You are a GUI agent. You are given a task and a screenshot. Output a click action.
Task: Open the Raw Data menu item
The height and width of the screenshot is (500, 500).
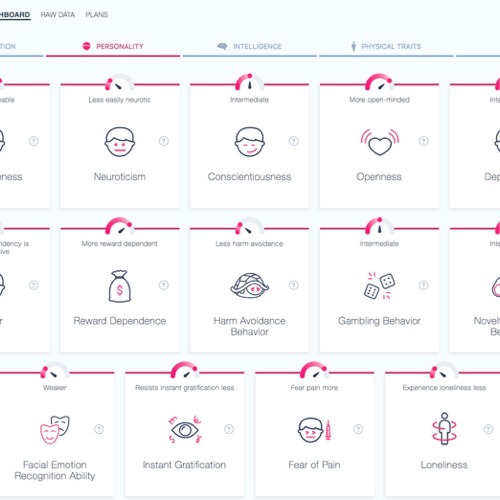point(58,15)
